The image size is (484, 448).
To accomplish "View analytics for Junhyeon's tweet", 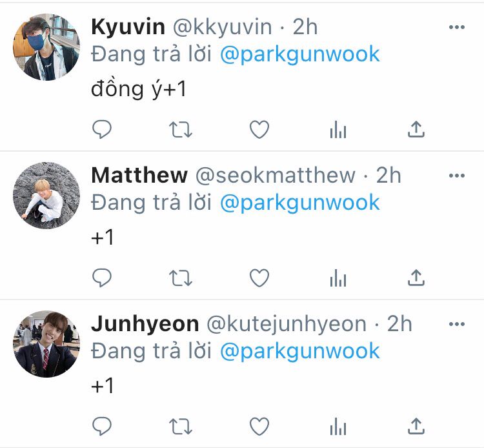I will point(338,427).
